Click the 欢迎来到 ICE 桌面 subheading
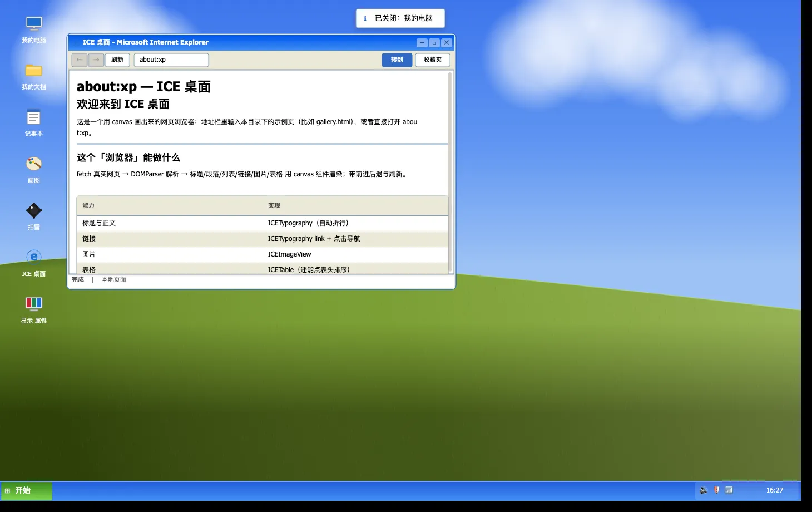The height and width of the screenshot is (512, 812). 123,104
